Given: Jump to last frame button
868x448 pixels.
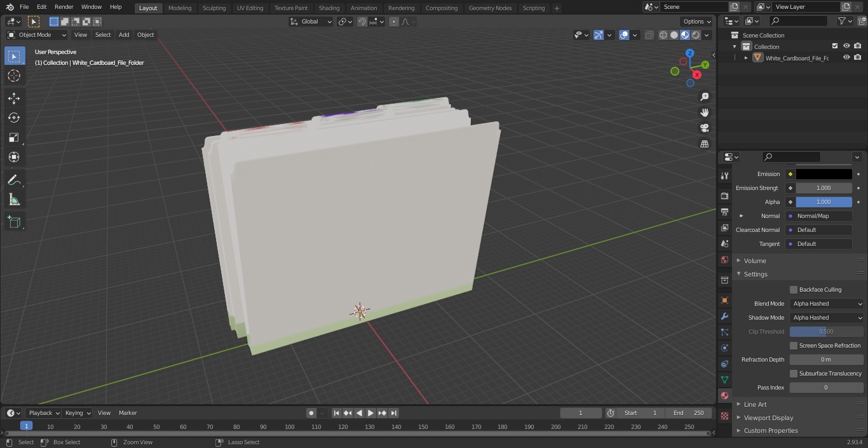Looking at the screenshot, I should (393, 413).
